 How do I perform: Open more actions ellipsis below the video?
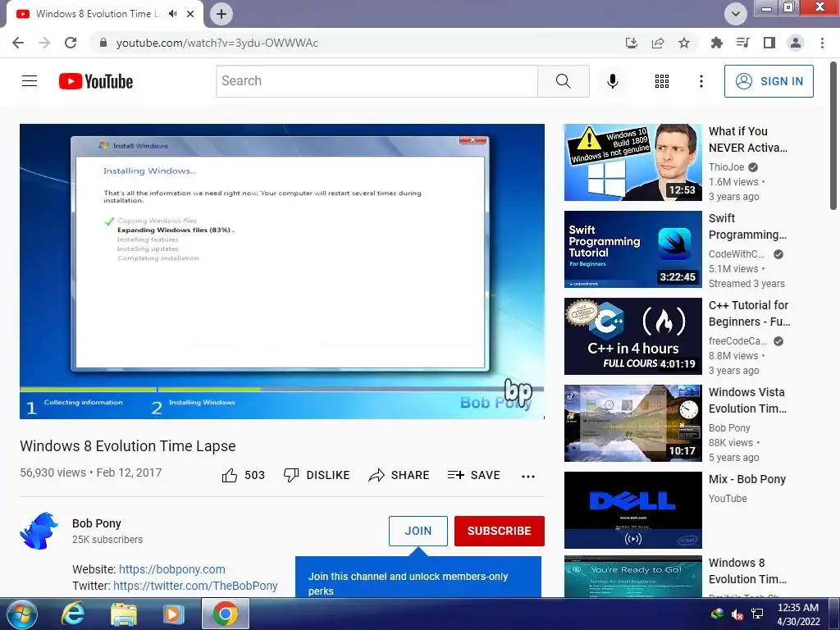528,477
